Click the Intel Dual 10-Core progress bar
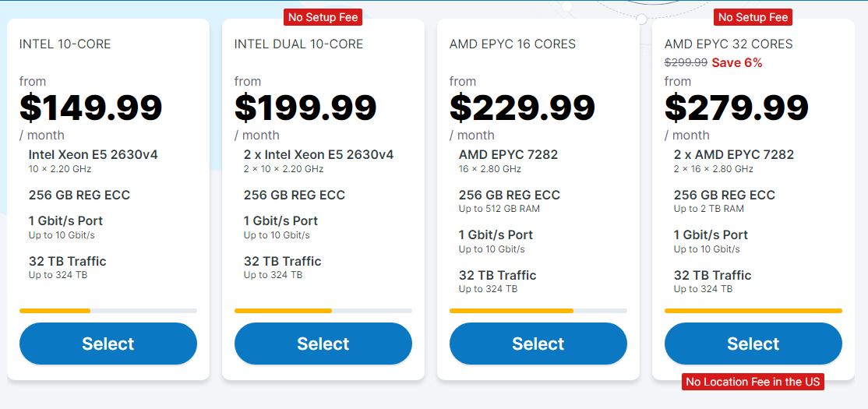This screenshot has height=409, width=868. (323, 311)
